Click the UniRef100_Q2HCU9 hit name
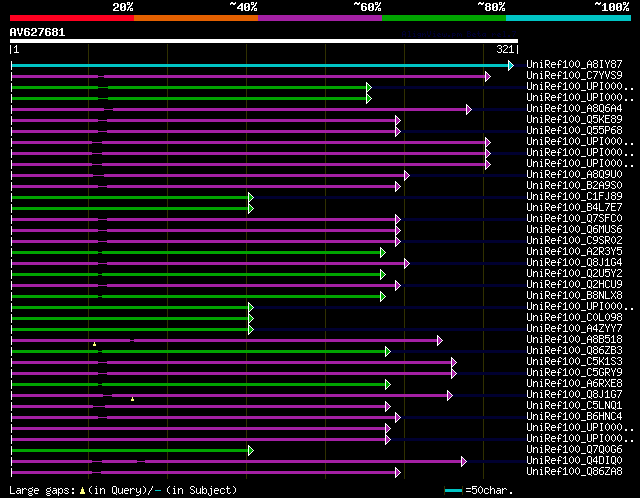Screen dimensions: 640x498 pyautogui.click(x=574, y=285)
